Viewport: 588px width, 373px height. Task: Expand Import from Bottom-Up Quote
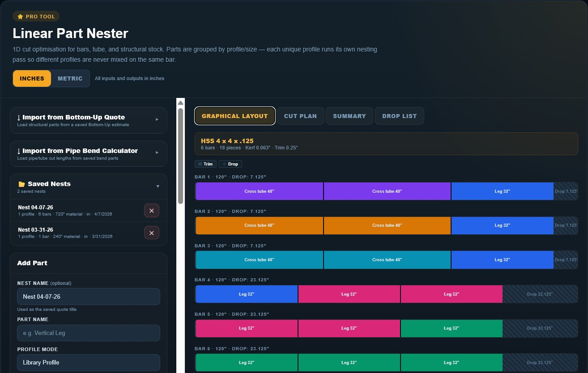pos(88,120)
